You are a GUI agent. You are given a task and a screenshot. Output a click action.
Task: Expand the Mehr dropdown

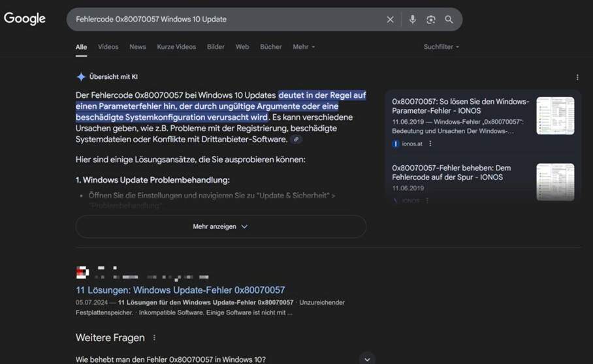(304, 47)
